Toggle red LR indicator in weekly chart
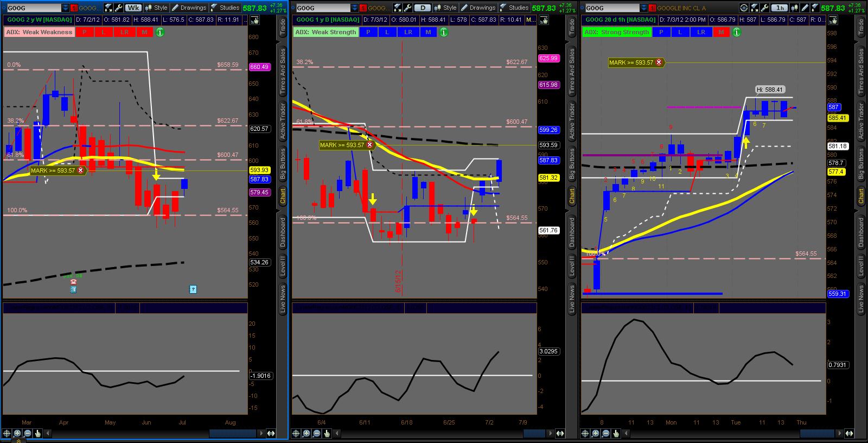The image size is (868, 443). coord(124,32)
